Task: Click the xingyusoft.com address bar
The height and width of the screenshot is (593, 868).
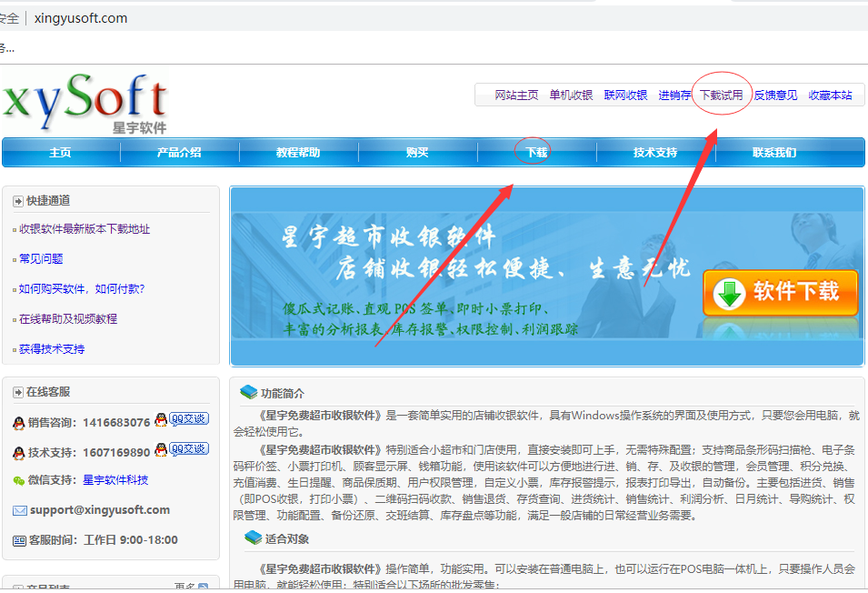Action: 81,18
